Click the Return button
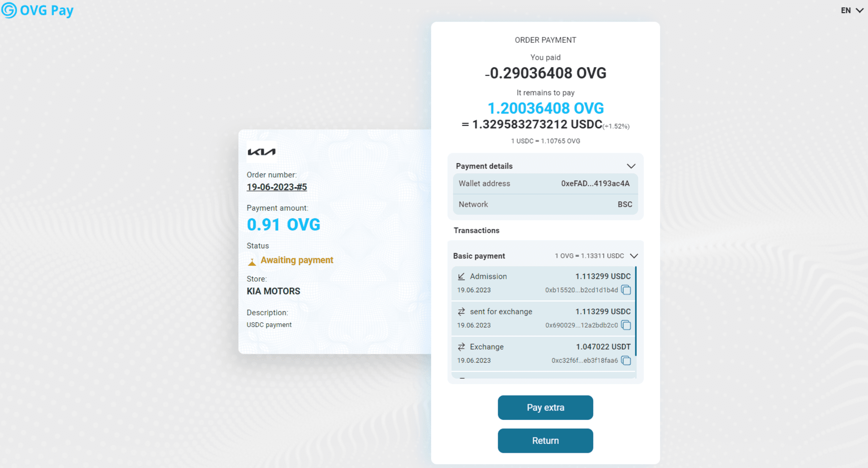Screen dimensions: 868x468 545,441
